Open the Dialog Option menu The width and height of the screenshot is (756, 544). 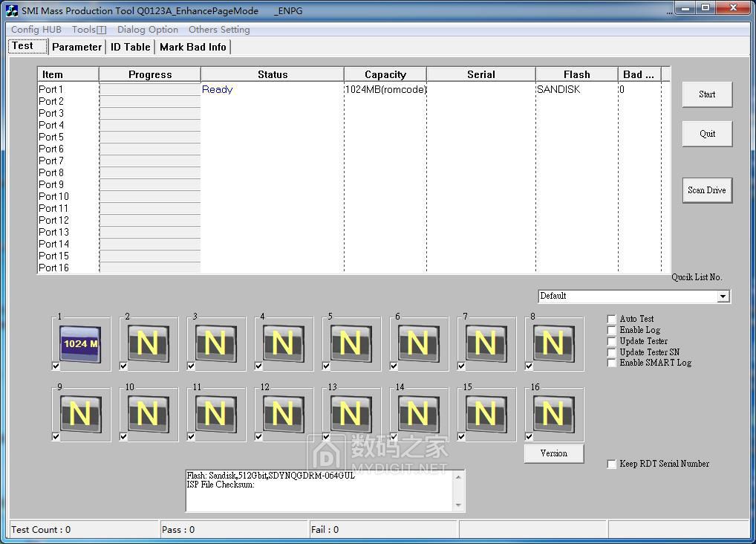pyautogui.click(x=147, y=30)
